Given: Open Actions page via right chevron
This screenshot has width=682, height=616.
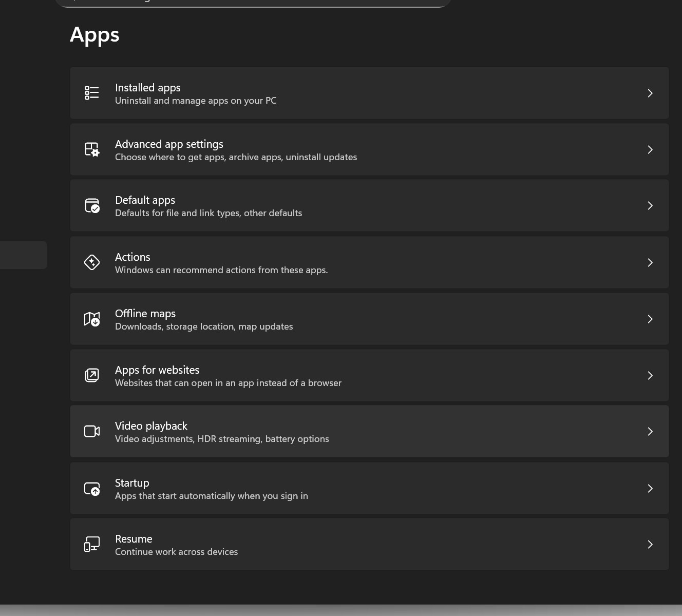Looking at the screenshot, I should [650, 262].
